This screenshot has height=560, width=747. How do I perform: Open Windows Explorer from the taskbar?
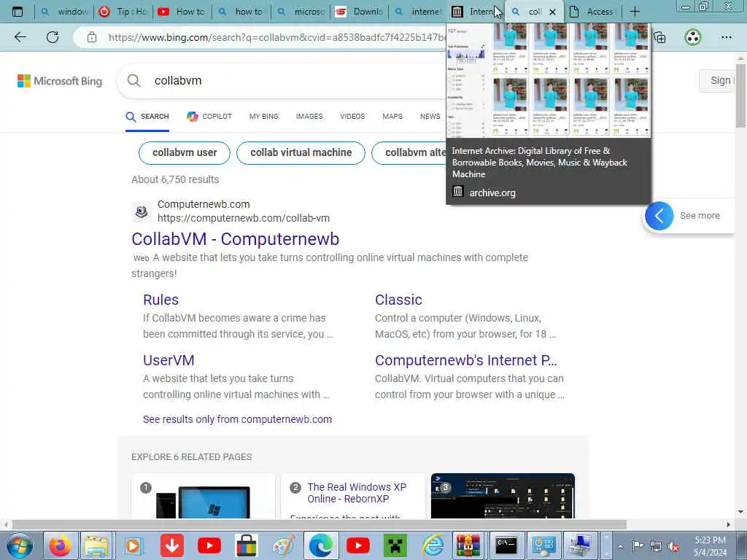tap(96, 545)
